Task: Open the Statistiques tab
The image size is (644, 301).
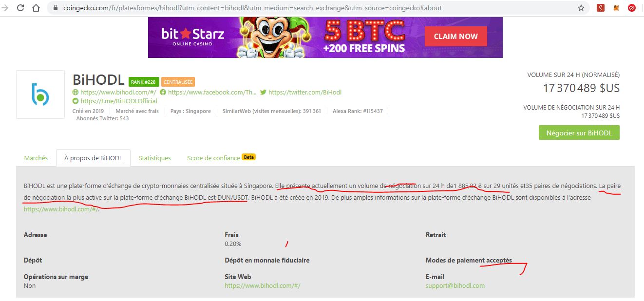Action: (155, 158)
